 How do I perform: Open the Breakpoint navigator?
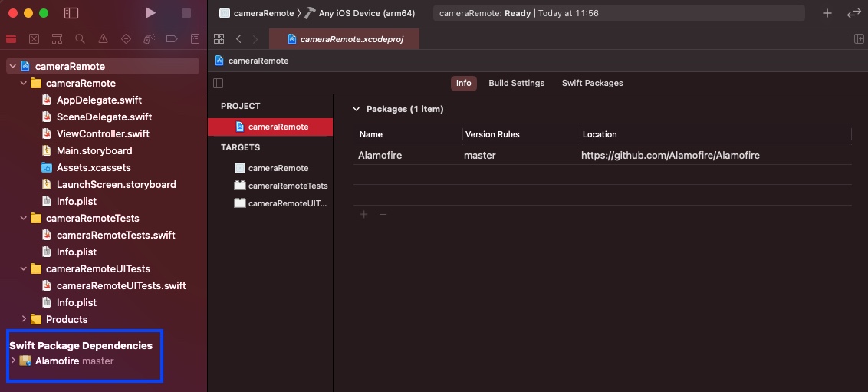pos(172,39)
